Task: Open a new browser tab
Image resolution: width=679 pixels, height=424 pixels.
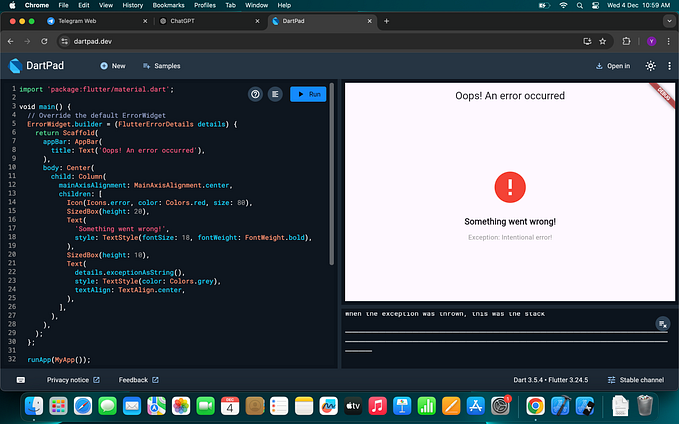Action: (386, 21)
